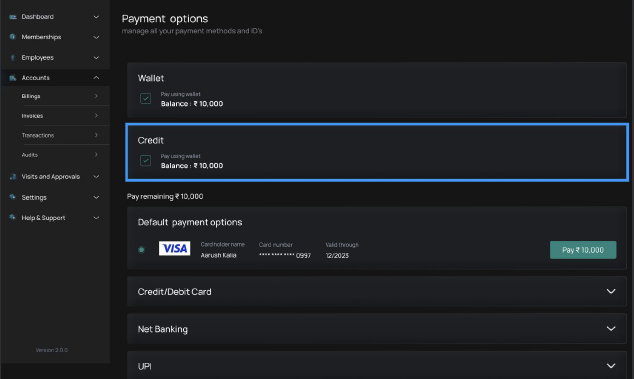Select the VISA default card radio button
The height and width of the screenshot is (379, 634).
click(142, 250)
